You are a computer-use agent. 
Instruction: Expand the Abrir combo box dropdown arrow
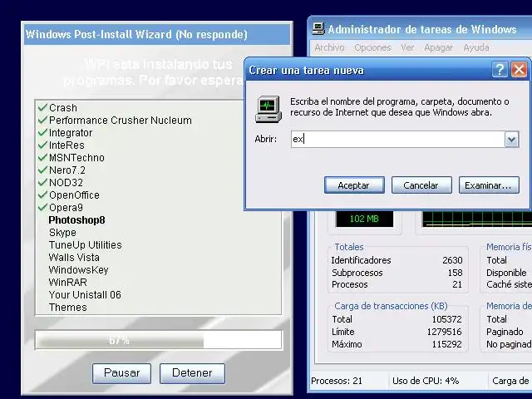tap(512, 139)
